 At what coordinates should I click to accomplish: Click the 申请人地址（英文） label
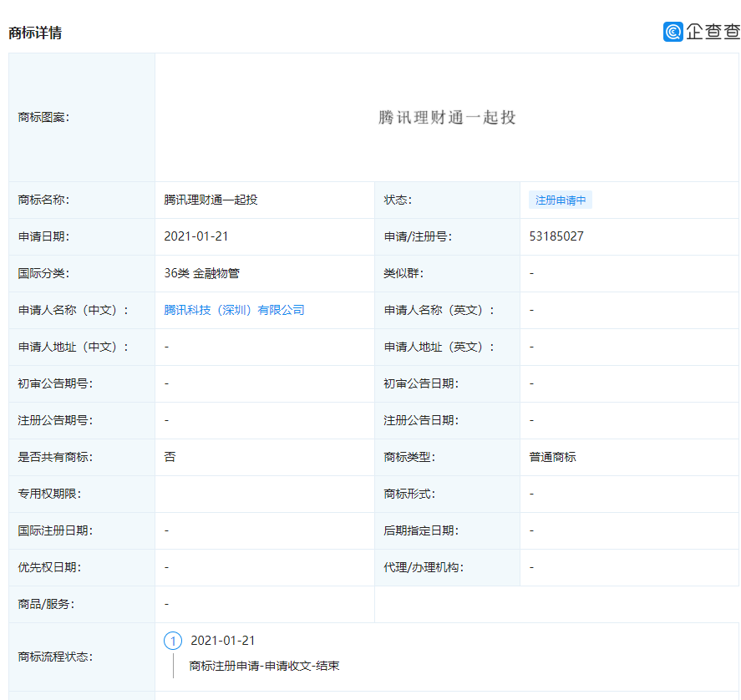point(439,347)
